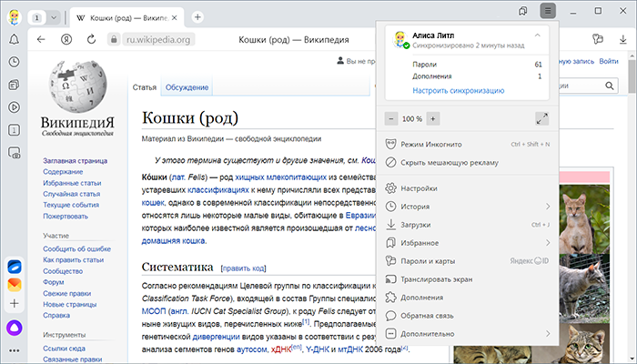637x364 pixels.
Task: Launch the blue Yandex Browser app in sidebar
Action: tap(15, 267)
